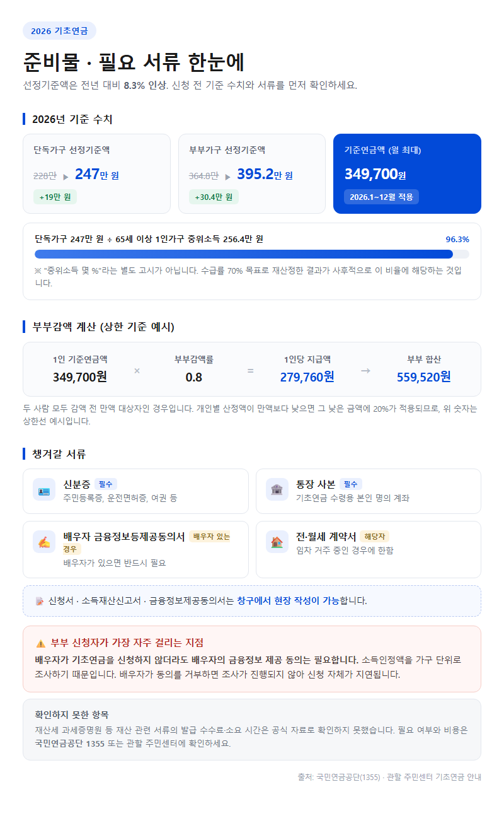
Task: Click the 필수 tag next to 통장 사본
Action: click(x=351, y=484)
